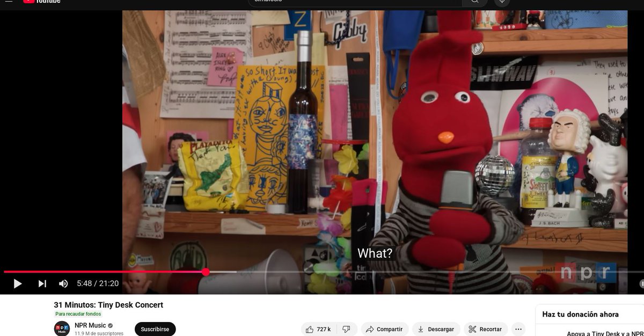Image resolution: width=644 pixels, height=336 pixels.
Task: Skip to the next video
Action: click(x=42, y=283)
